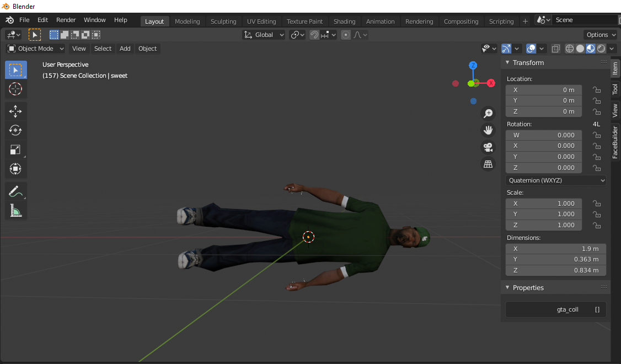Click the tweak select cursor icon in header
The image size is (621, 364).
pyautogui.click(x=34, y=35)
